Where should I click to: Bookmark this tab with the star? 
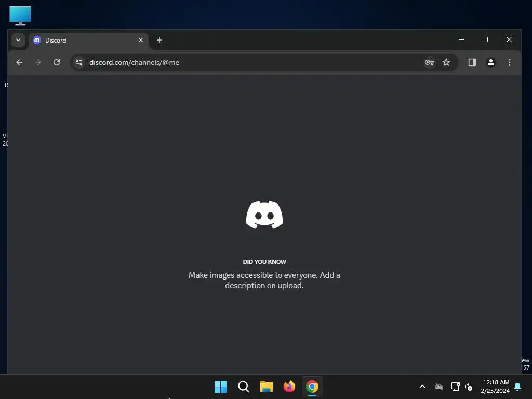pyautogui.click(x=446, y=62)
